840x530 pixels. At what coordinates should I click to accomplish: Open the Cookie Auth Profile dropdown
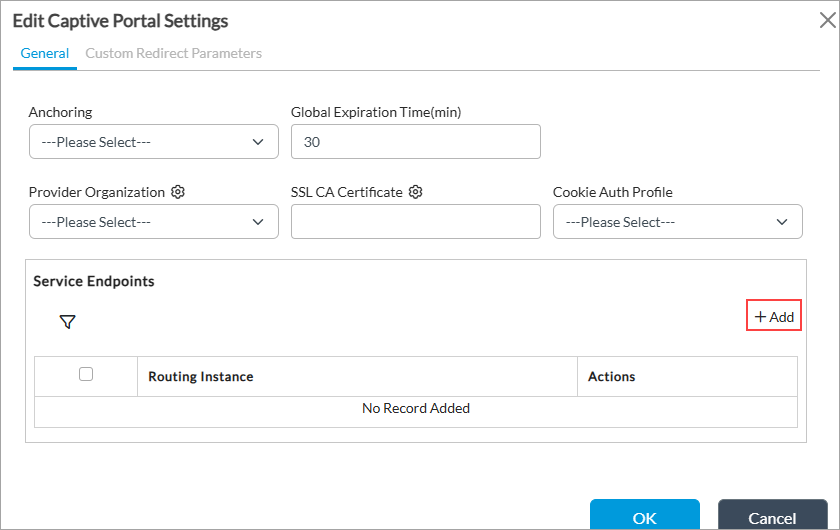[x=678, y=221]
